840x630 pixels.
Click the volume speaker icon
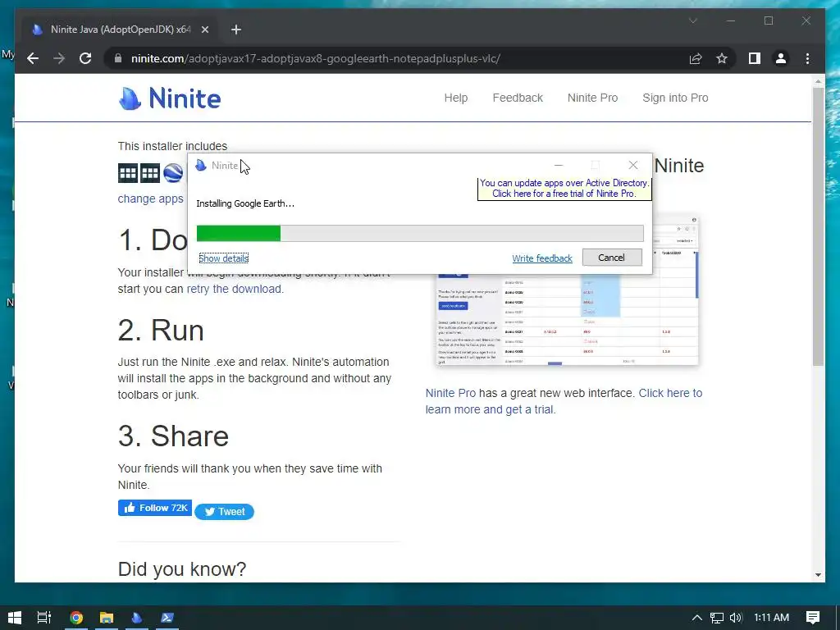736,618
